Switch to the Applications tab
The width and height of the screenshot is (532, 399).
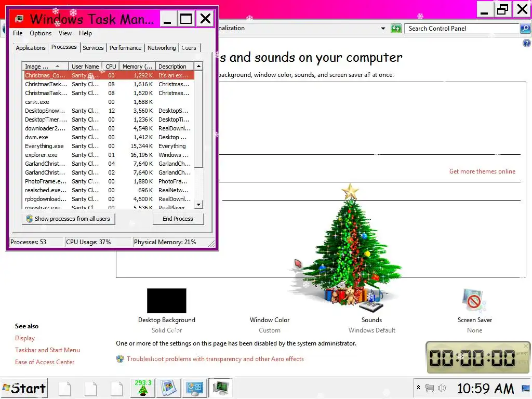click(x=31, y=48)
